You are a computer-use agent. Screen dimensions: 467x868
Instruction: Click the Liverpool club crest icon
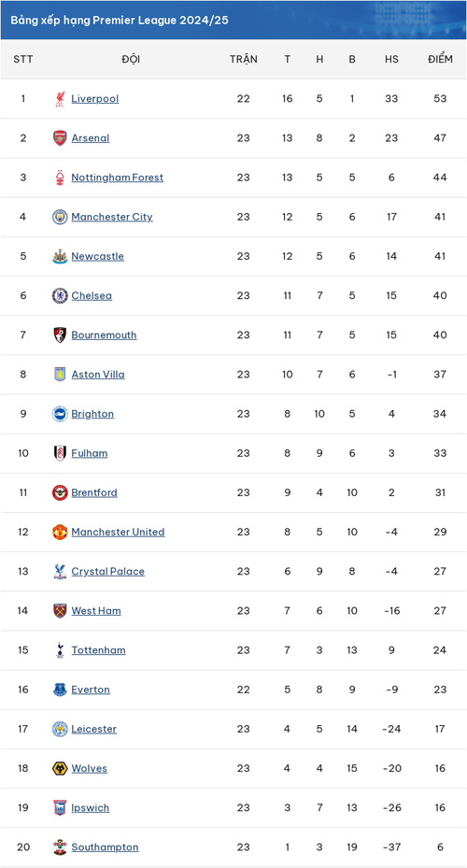(60, 99)
